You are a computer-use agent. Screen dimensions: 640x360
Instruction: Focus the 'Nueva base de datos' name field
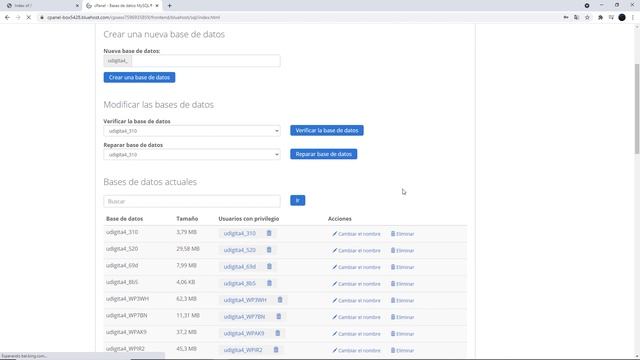(x=206, y=61)
